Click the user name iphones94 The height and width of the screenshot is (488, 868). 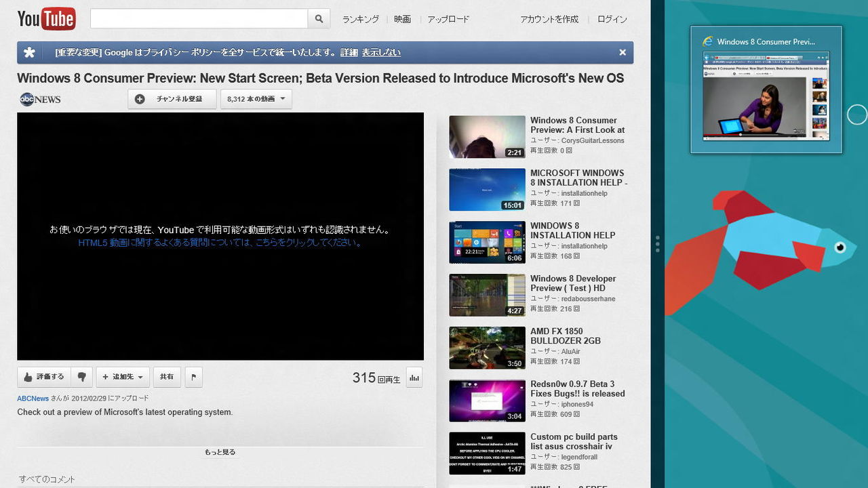pyautogui.click(x=578, y=405)
